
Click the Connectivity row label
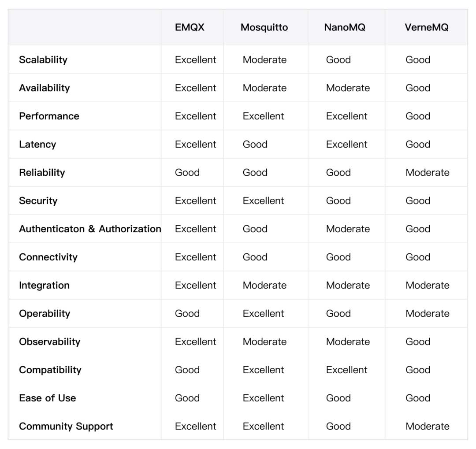[x=48, y=257]
